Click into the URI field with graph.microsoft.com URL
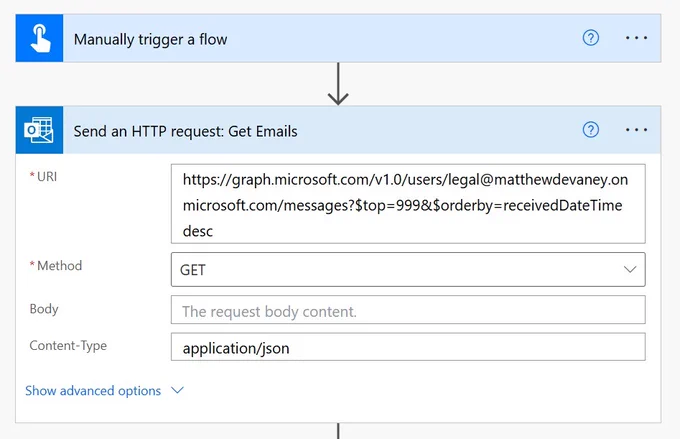680x439 pixels. tap(408, 204)
